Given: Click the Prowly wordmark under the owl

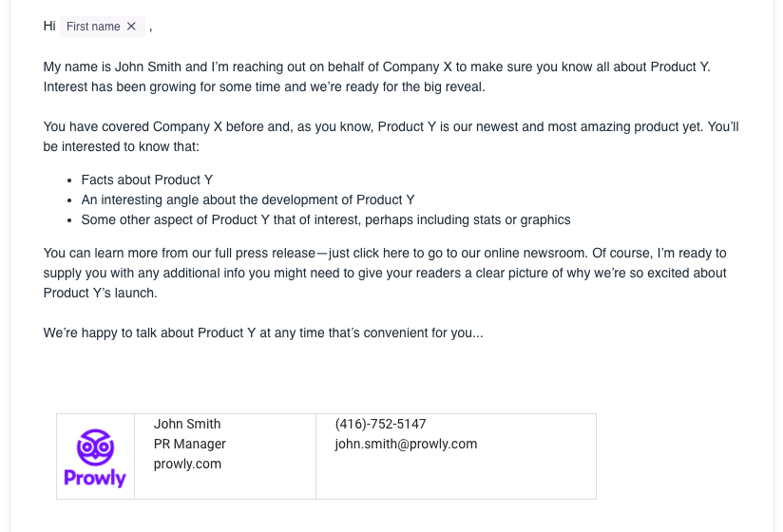Looking at the screenshot, I should (95, 478).
